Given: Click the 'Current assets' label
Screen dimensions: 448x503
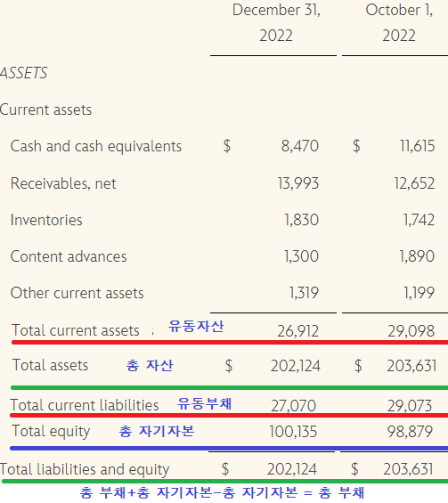Looking at the screenshot, I should coord(46,110).
